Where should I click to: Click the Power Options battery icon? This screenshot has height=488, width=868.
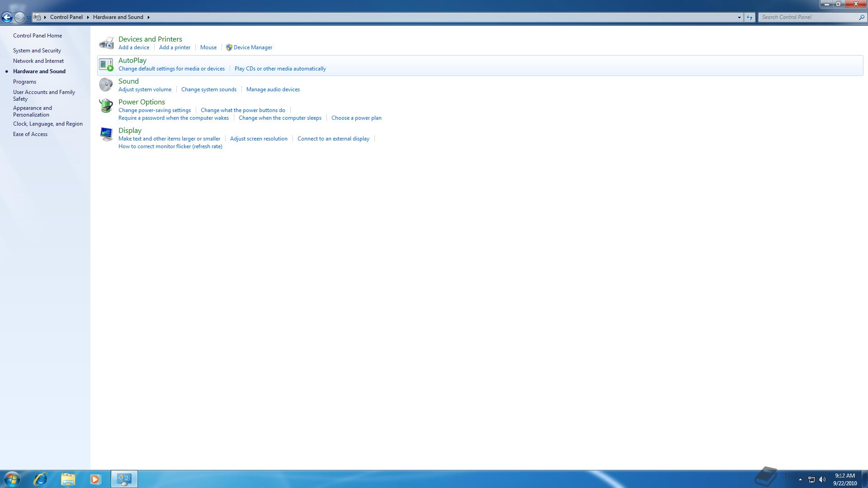106,106
